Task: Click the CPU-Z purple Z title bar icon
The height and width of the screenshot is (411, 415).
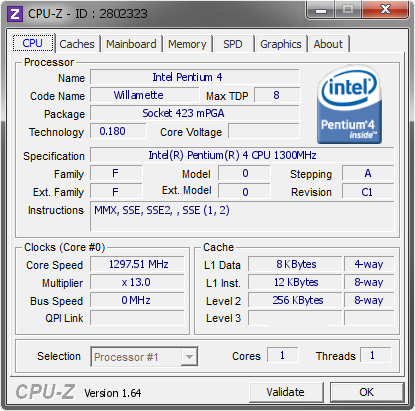Action: (x=15, y=14)
